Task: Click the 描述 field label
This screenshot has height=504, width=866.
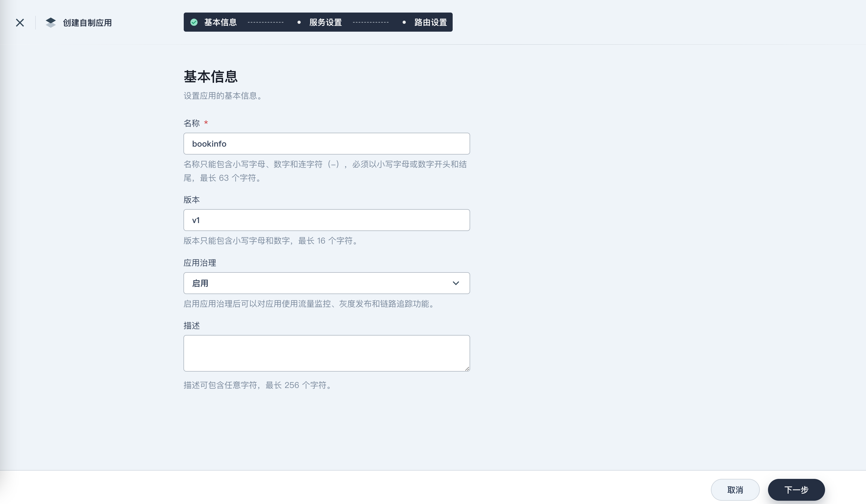Action: (x=191, y=325)
